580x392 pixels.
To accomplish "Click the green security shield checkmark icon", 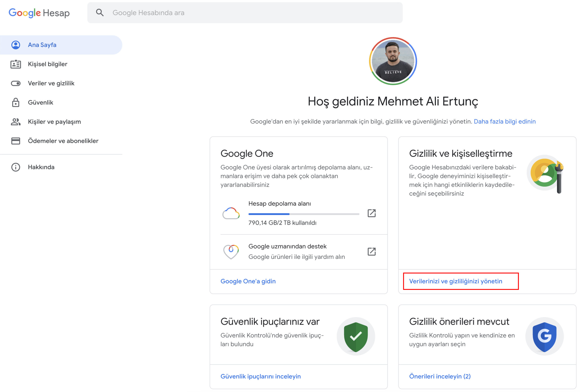I will (356, 337).
